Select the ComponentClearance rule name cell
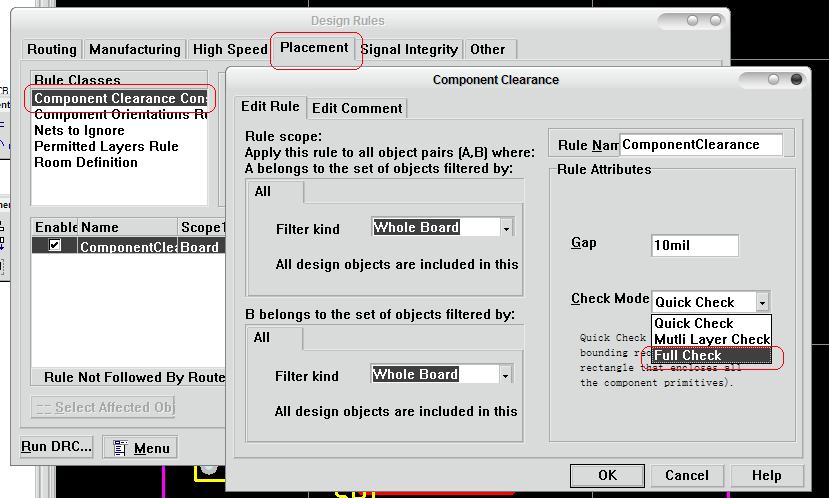The height and width of the screenshot is (498, 829). 127,246
